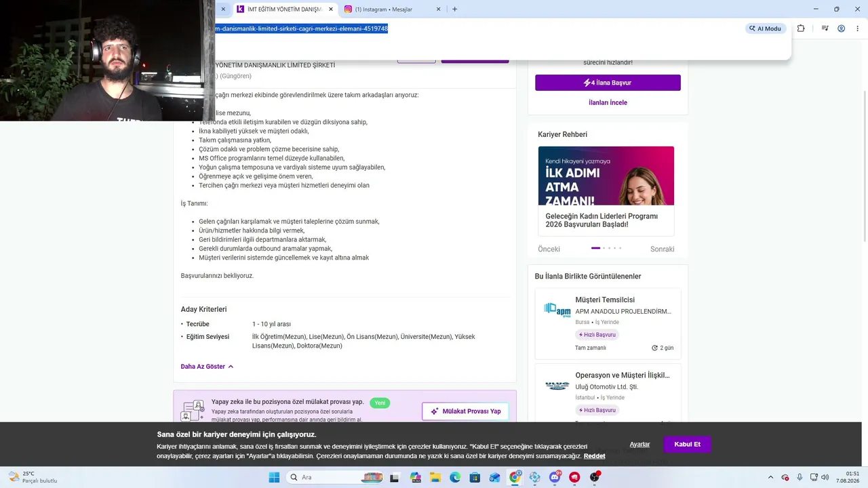
Task: Click the 'Başvurularınızı bekliyoruz.' line
Action: pos(217,276)
